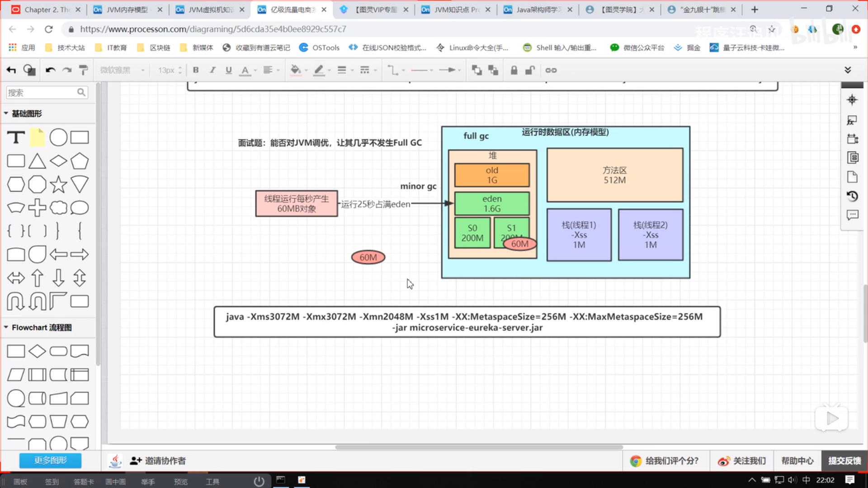Viewport: 868px width, 488px height.
Task: Open 工具 in bottom overlay bar
Action: pos(212,482)
